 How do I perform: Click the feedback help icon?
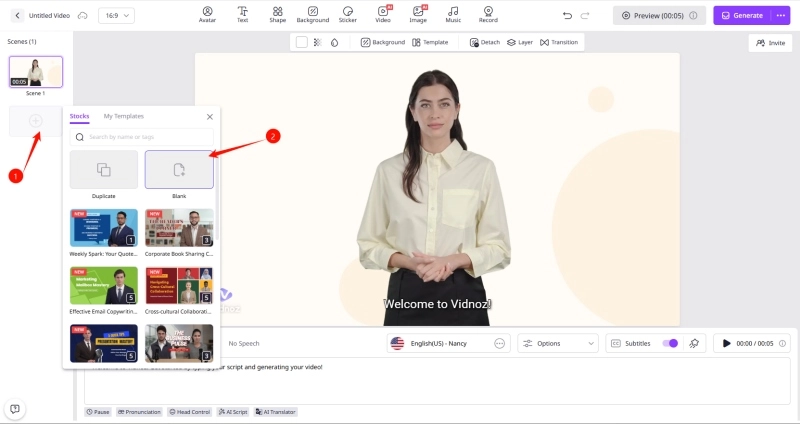tap(15, 409)
